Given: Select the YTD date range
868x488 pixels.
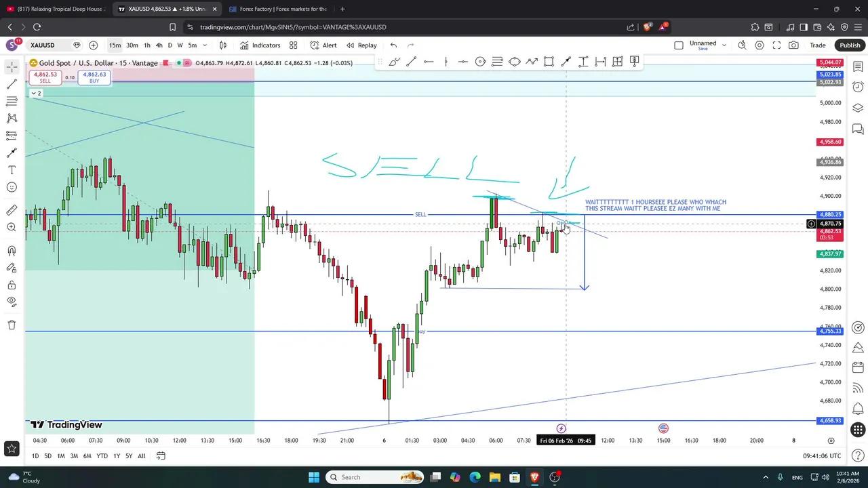Looking at the screenshot, I should (x=102, y=456).
